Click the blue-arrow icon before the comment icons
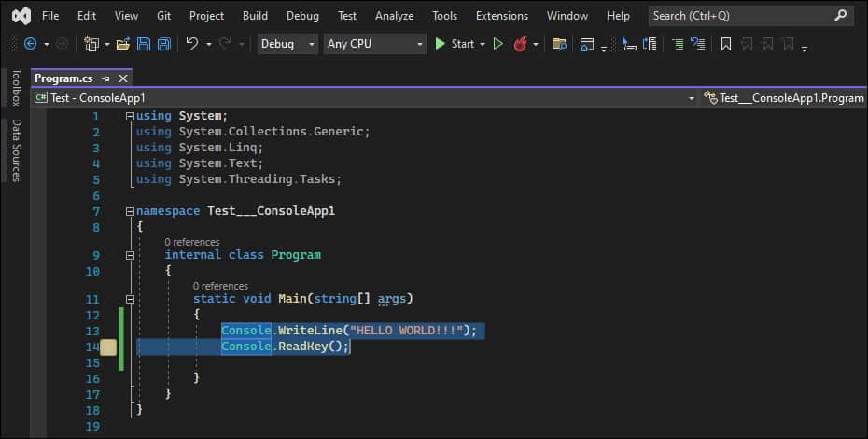The image size is (868, 439). (629, 44)
